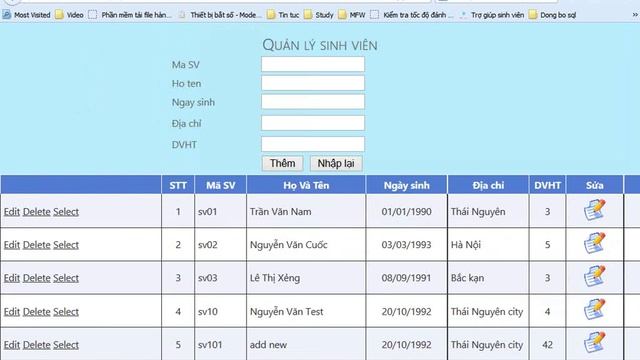
Task: Click Edit link for sv101 row
Action: [x=12, y=345]
